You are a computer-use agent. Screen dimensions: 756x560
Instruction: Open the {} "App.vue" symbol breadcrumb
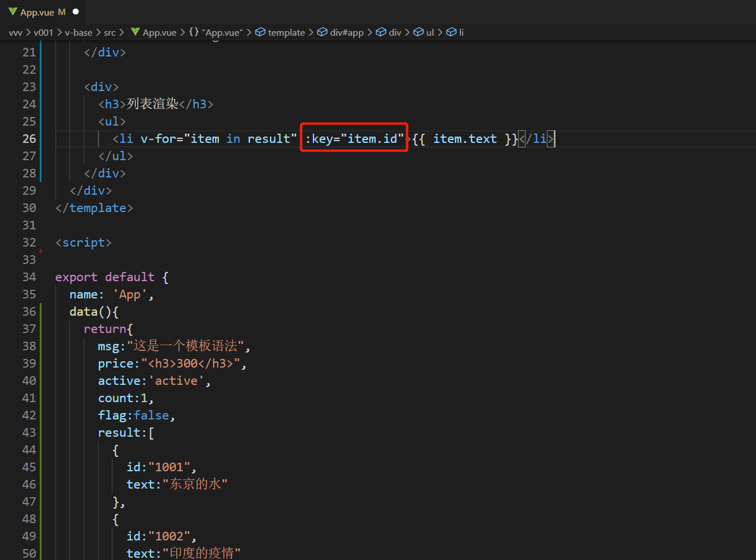click(x=216, y=32)
